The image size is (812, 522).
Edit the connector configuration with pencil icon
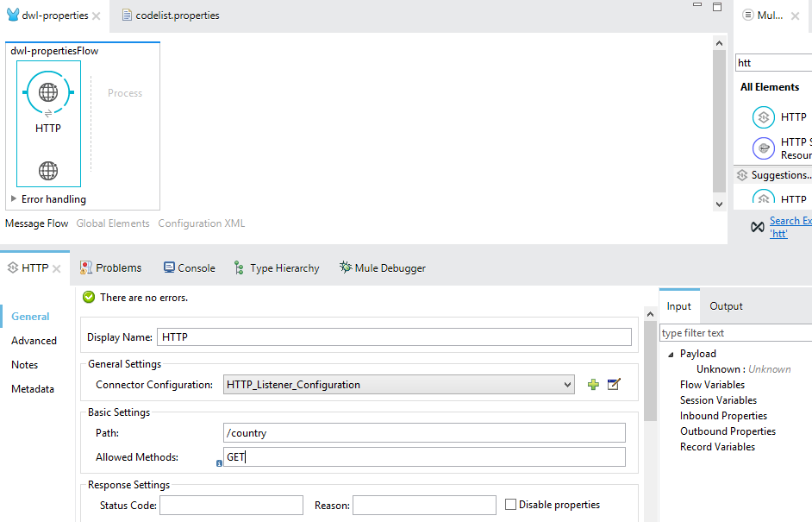614,385
